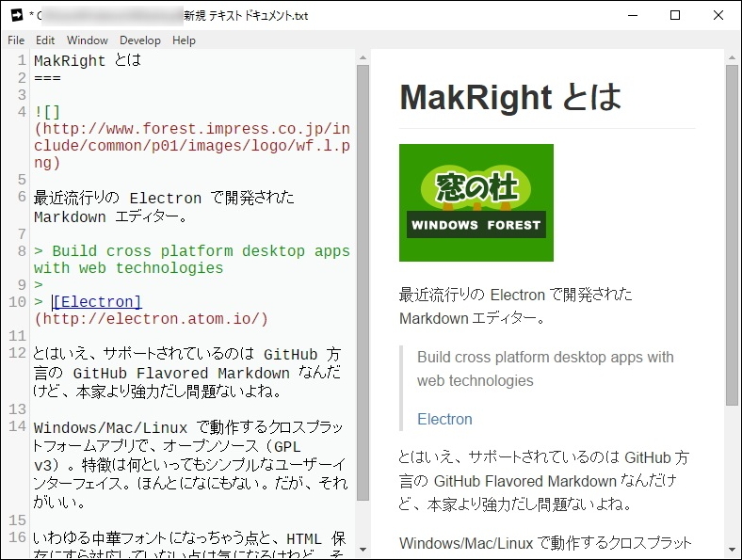Open the Help menu
This screenshot has width=742, height=560.
pos(184,40)
